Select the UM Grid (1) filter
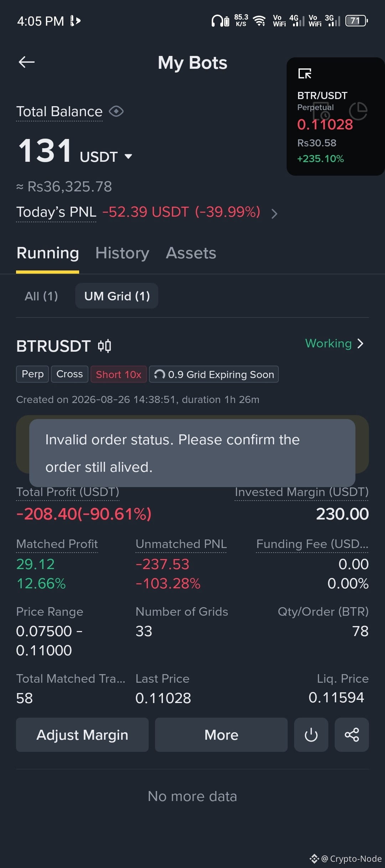 pos(117,296)
